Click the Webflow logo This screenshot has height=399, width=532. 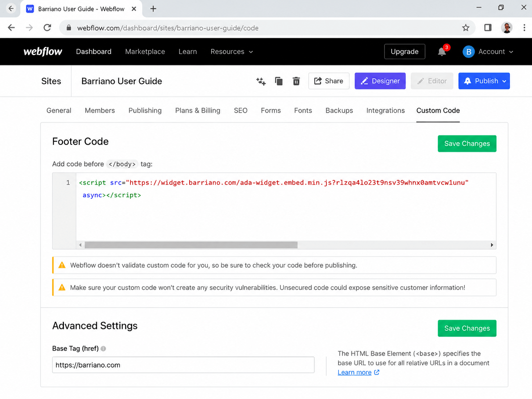point(43,51)
